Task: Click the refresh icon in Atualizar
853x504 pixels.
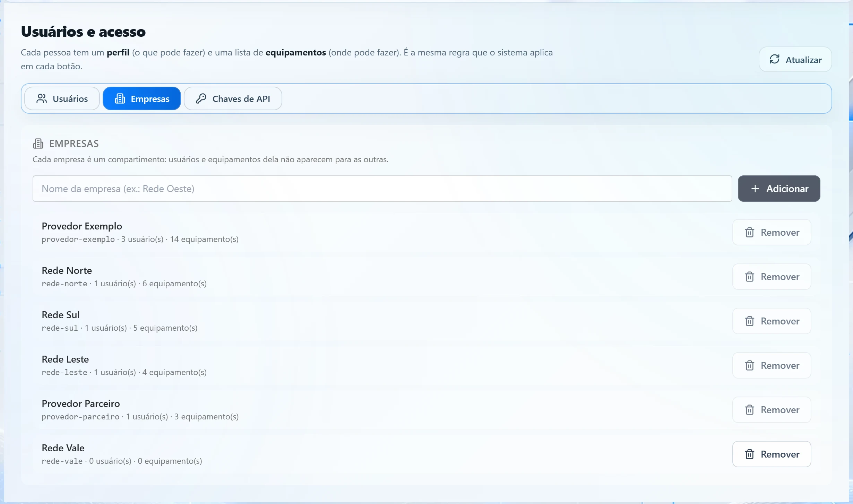Action: 774,59
